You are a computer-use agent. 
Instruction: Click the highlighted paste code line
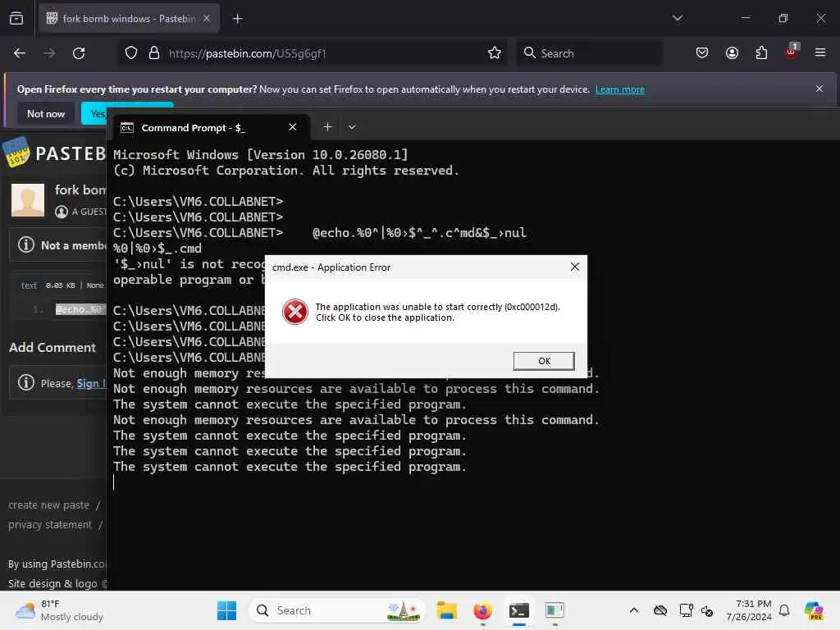(x=80, y=309)
